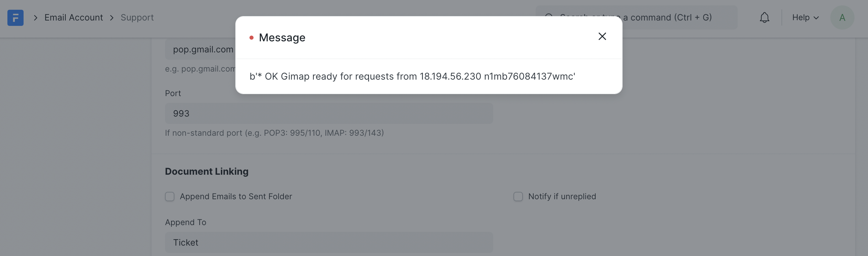Image resolution: width=868 pixels, height=256 pixels.
Task: Click the red dot next to Message
Action: coord(252,38)
